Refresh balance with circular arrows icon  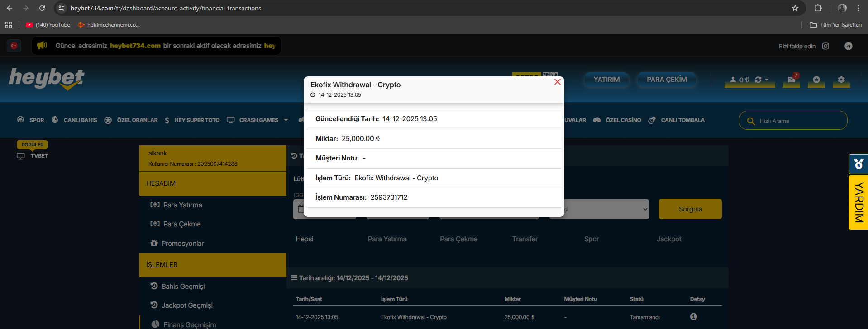coord(758,80)
